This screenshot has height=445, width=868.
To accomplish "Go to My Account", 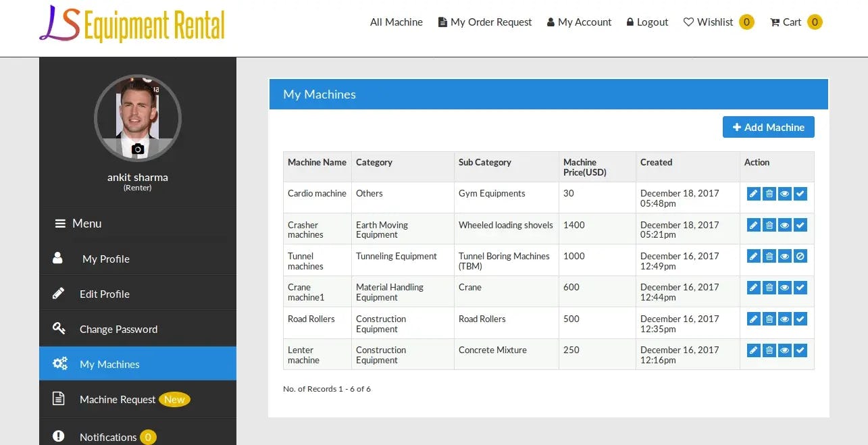I will point(579,22).
